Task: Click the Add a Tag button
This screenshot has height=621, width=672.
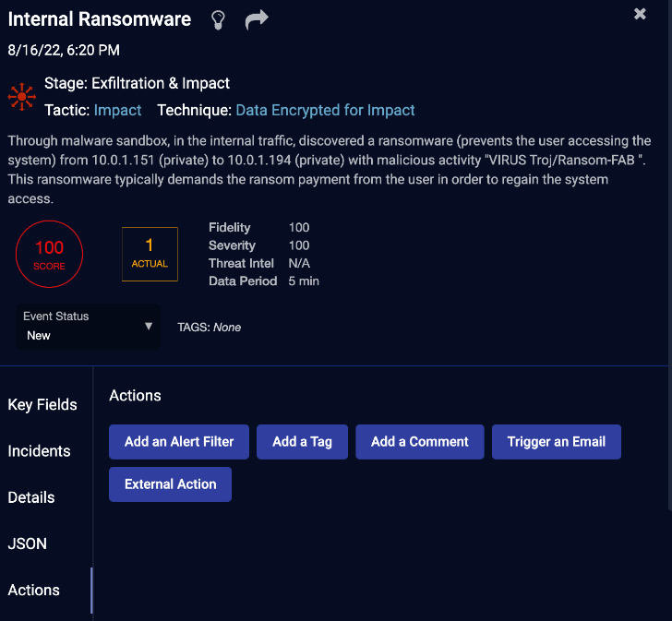Action: (302, 442)
